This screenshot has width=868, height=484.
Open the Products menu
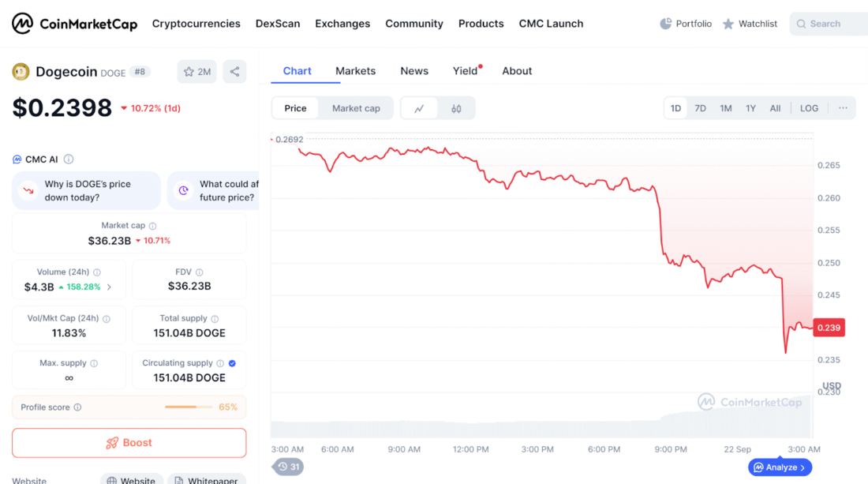481,24
